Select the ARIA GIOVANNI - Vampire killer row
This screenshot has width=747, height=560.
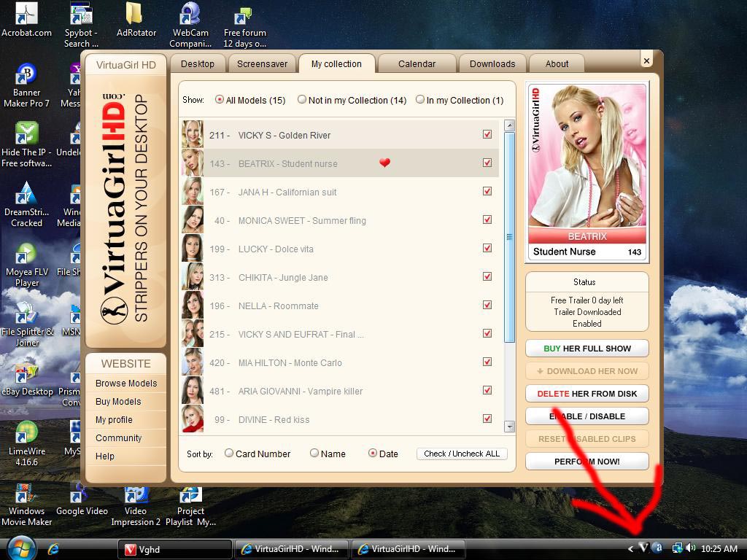339,391
